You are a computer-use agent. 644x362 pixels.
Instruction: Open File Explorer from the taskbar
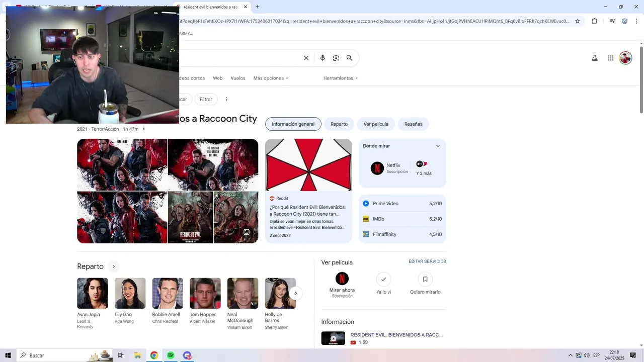[137, 355]
